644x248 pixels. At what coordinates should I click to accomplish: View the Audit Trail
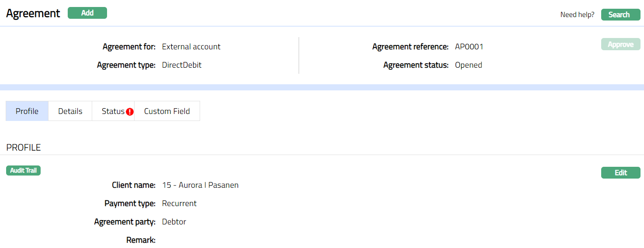point(24,170)
